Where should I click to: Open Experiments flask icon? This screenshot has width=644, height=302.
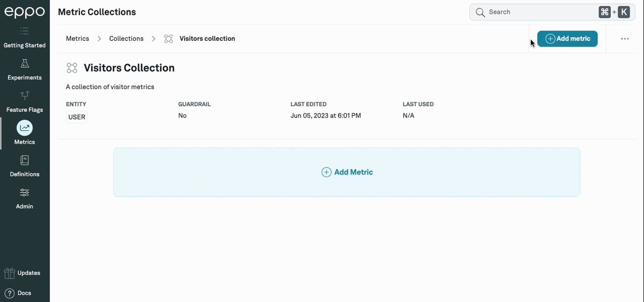coord(25,64)
